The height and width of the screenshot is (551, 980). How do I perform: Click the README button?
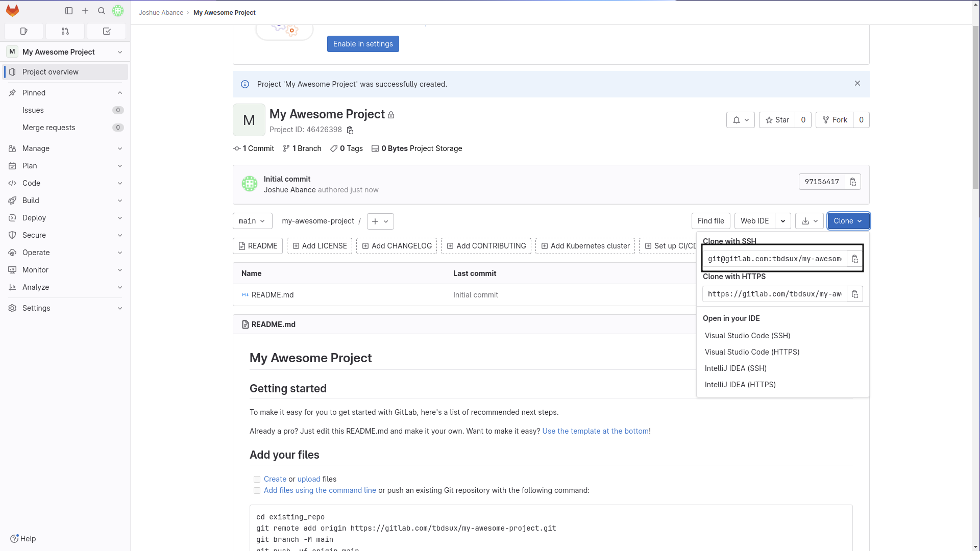258,246
